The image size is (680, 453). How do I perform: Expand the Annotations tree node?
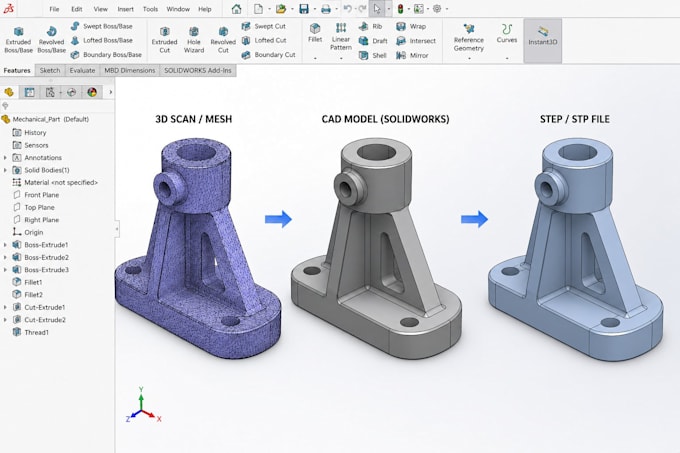click(5, 158)
